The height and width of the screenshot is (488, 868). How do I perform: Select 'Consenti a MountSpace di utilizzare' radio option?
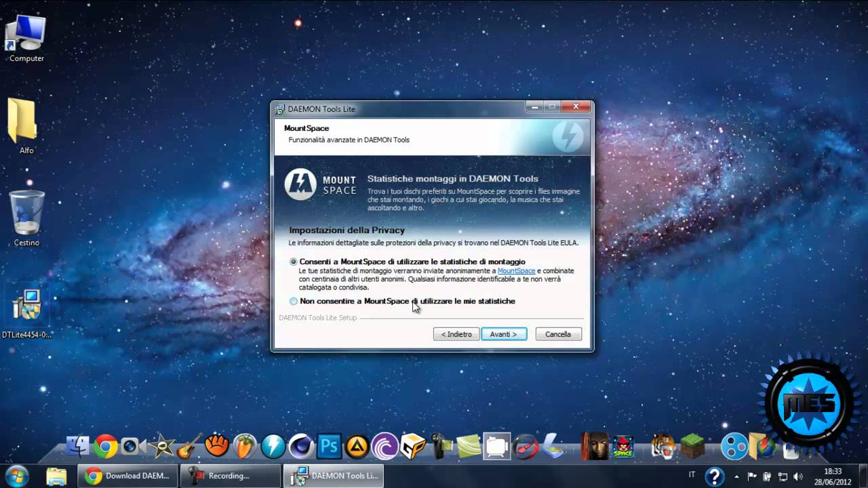294,262
